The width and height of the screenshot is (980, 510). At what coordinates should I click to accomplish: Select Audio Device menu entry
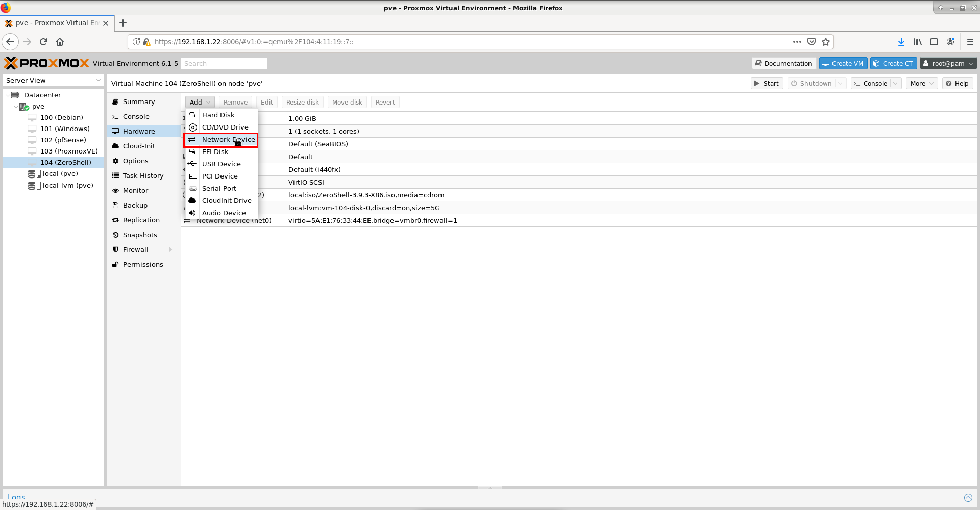pyautogui.click(x=221, y=213)
